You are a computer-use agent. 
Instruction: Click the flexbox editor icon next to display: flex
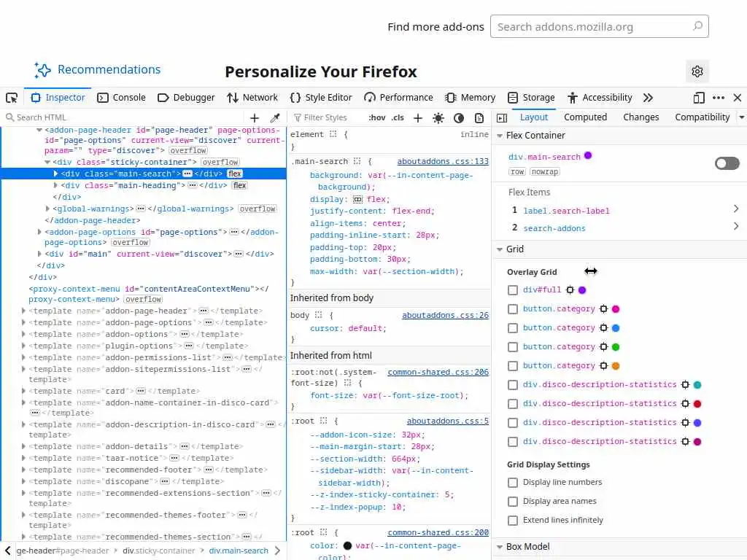click(x=357, y=200)
